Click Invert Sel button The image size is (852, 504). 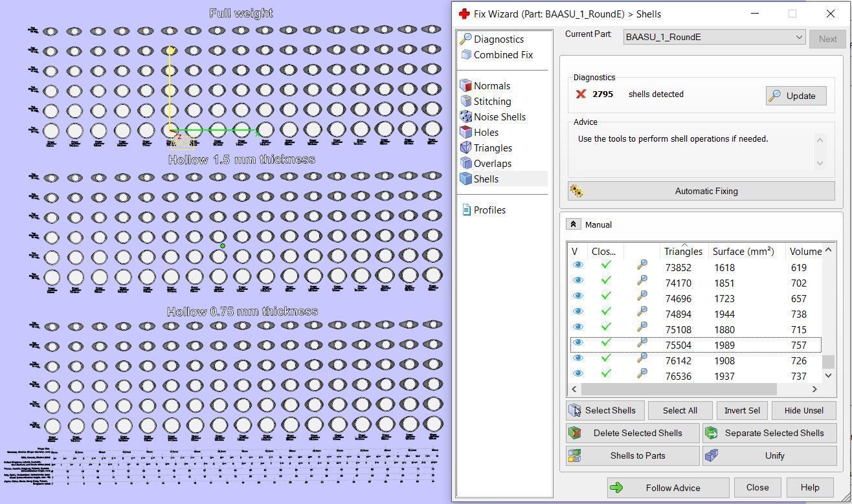tap(742, 410)
